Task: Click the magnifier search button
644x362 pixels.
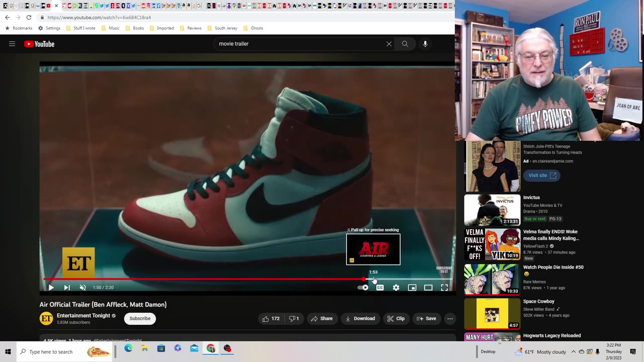Action: coord(405,44)
